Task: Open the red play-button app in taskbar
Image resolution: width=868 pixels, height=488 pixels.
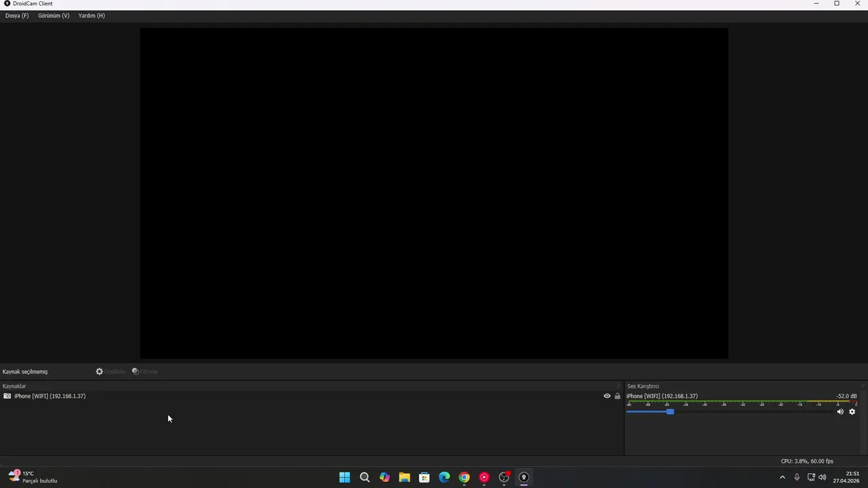Action: (484, 477)
